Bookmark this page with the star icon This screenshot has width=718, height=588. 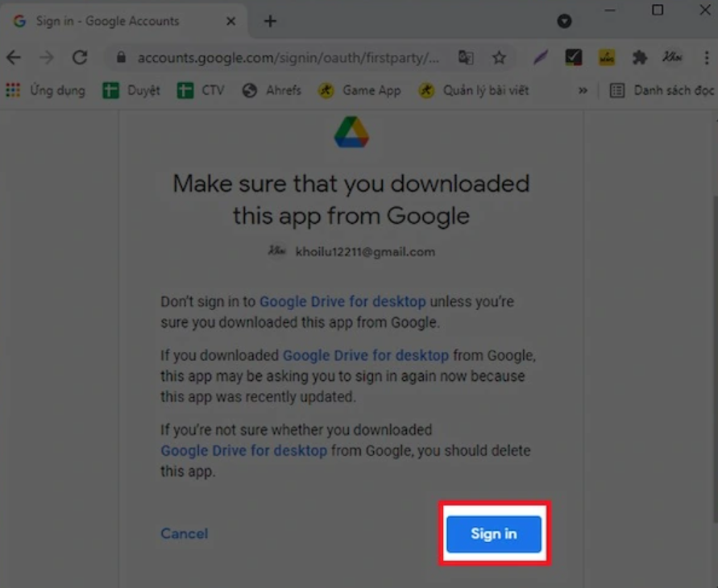point(499,57)
